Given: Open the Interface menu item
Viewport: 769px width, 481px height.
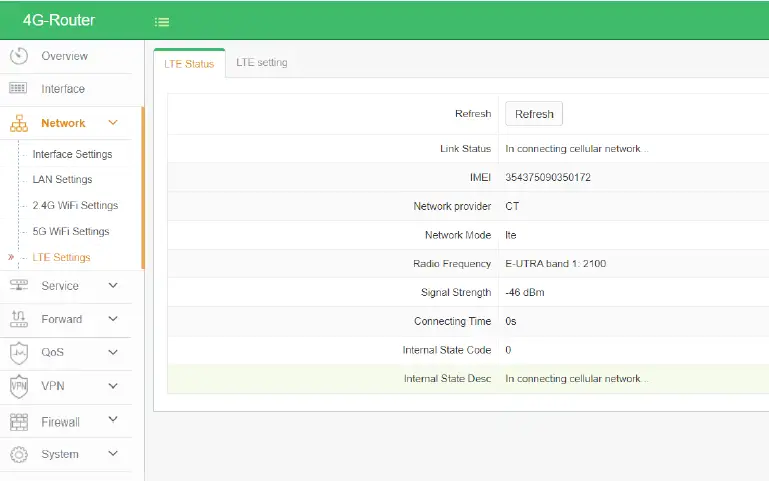Looking at the screenshot, I should (x=63, y=89).
